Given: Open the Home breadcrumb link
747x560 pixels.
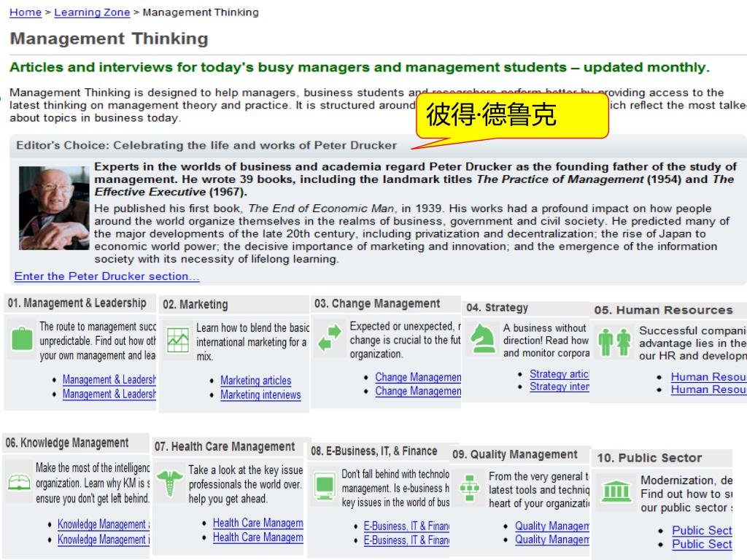Looking at the screenshot, I should (x=26, y=12).
